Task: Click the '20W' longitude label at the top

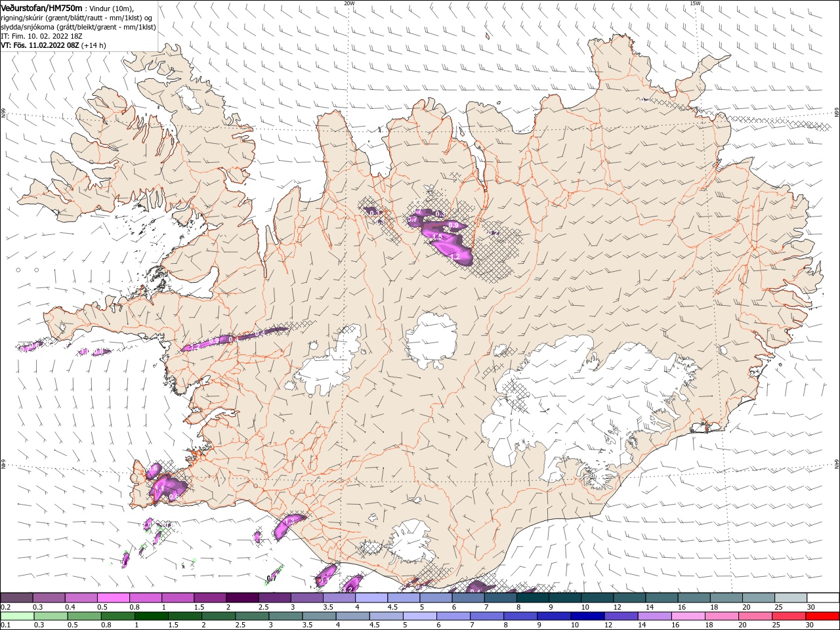Action: pos(349,3)
